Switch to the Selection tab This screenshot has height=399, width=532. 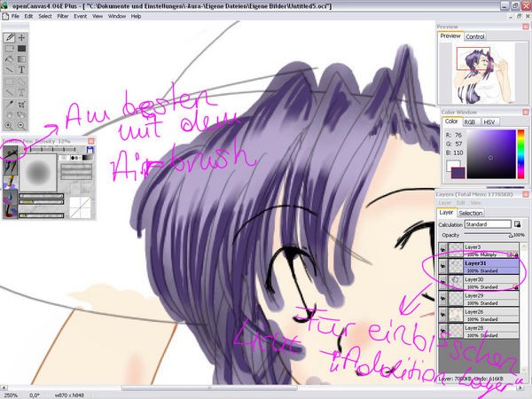point(471,213)
